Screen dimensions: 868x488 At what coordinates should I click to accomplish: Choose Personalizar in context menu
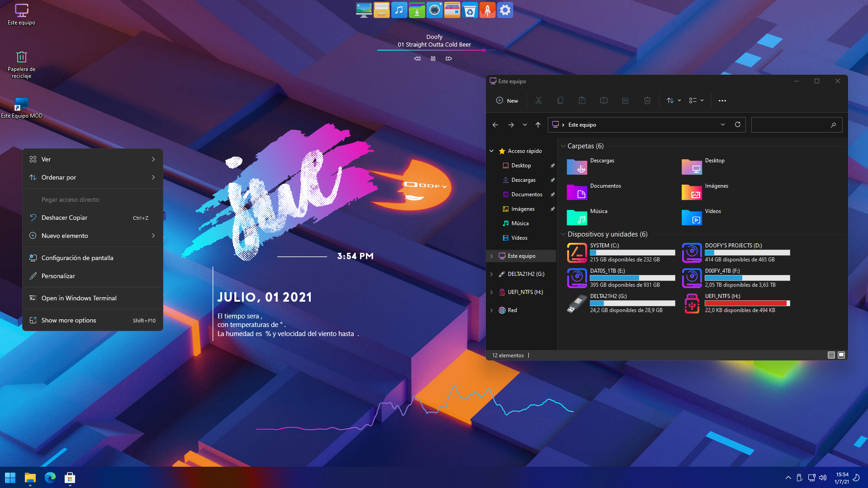[x=93, y=276]
